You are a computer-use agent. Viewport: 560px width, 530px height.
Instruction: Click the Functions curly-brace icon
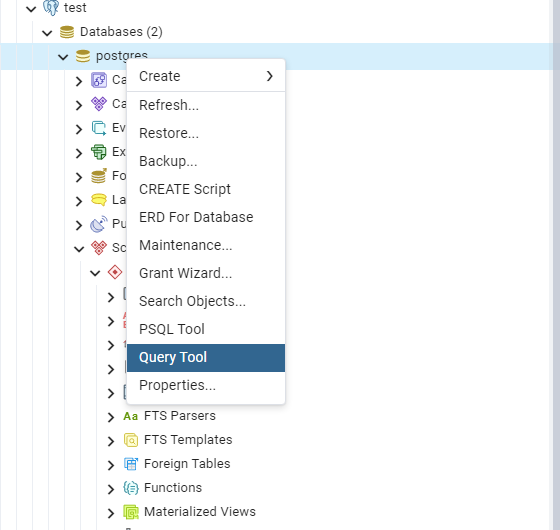pos(131,488)
